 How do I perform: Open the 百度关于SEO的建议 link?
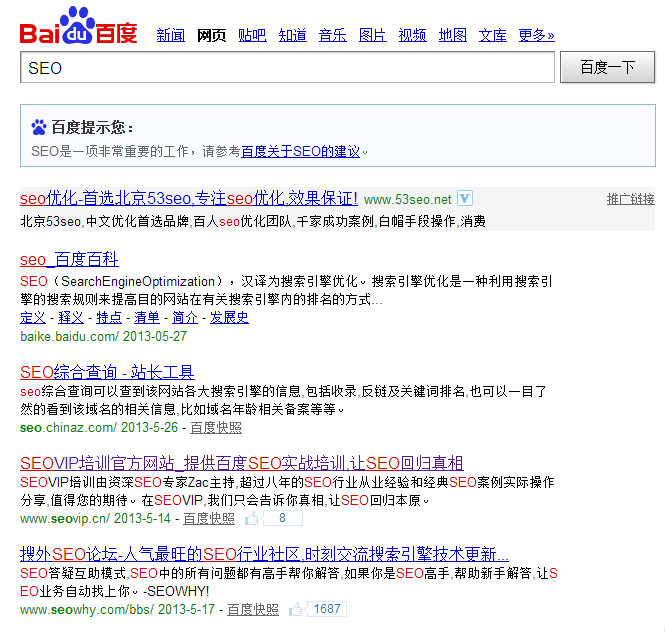click(x=300, y=152)
